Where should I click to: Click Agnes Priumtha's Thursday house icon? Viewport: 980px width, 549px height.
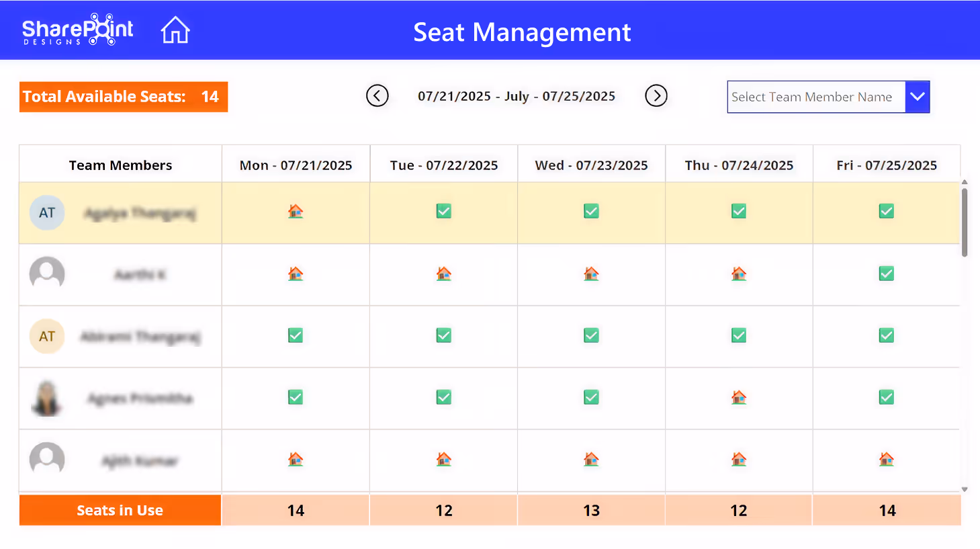(x=738, y=397)
